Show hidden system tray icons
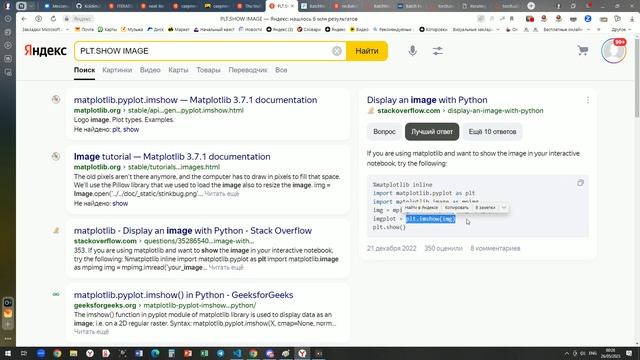 coord(567,353)
